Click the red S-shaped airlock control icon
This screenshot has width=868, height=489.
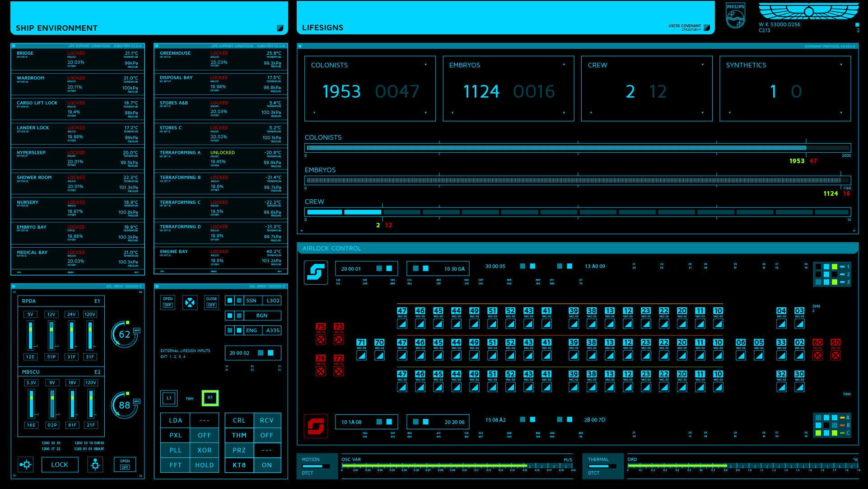point(316,426)
